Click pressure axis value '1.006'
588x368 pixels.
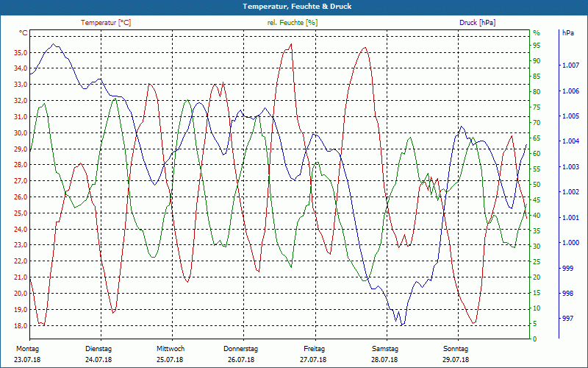pos(570,91)
